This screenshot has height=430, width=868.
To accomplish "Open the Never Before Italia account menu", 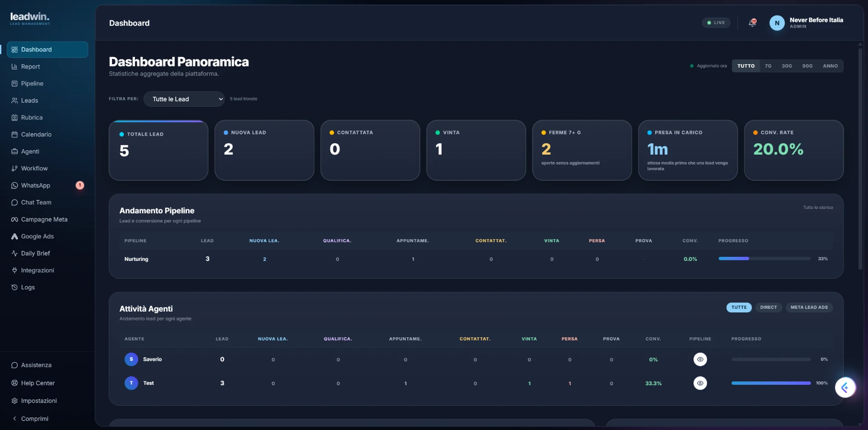I will tap(807, 23).
